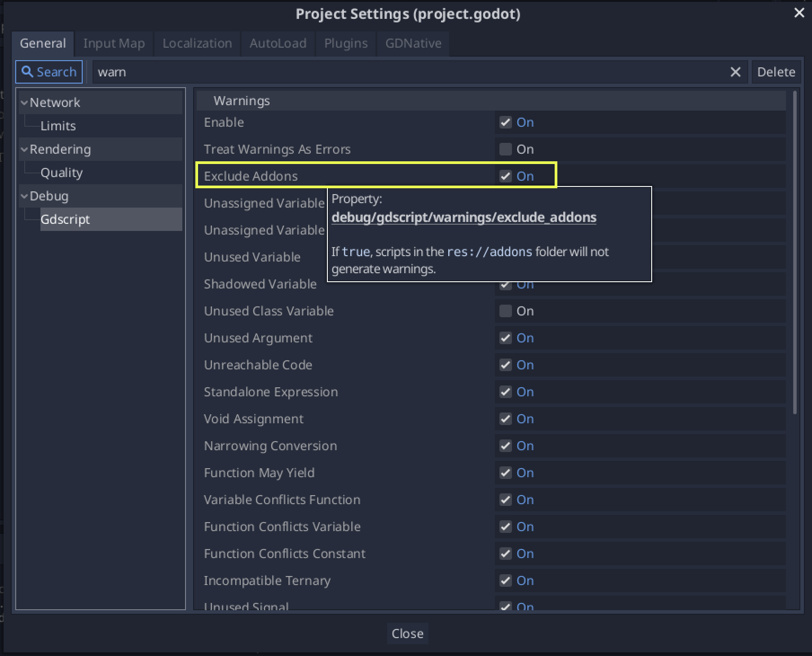Open the Localization tab
This screenshot has width=812, height=656.
point(197,44)
